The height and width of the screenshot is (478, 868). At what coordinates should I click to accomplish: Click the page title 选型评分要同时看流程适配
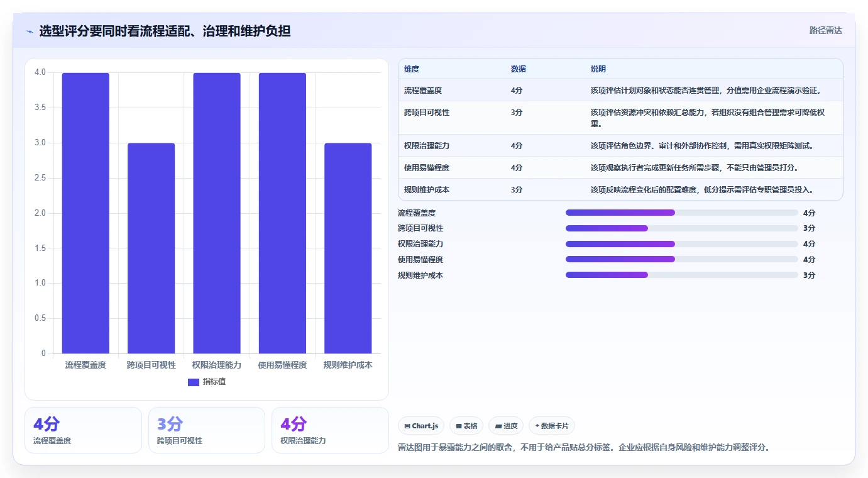165,31
